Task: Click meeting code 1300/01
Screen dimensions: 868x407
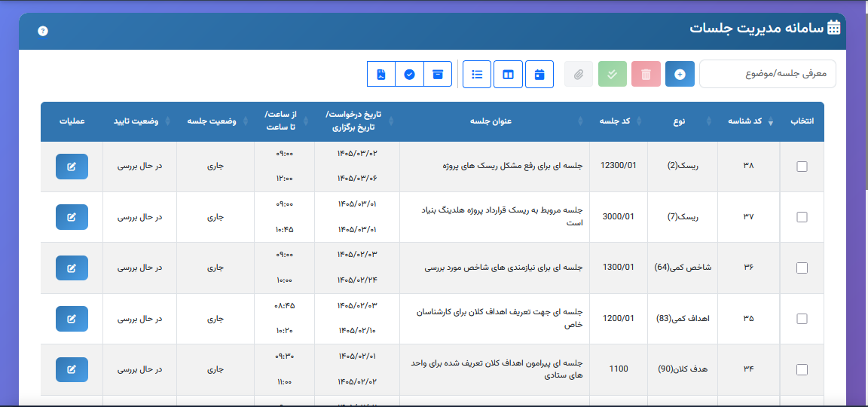Action: [619, 268]
